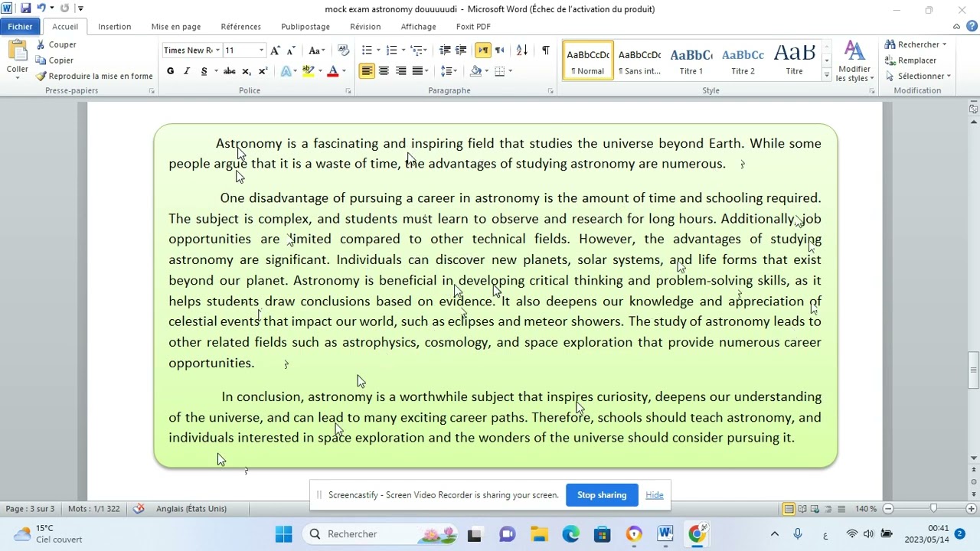The width and height of the screenshot is (980, 551).
Task: Expand the Modifier les styles menu
Action: 854,61
